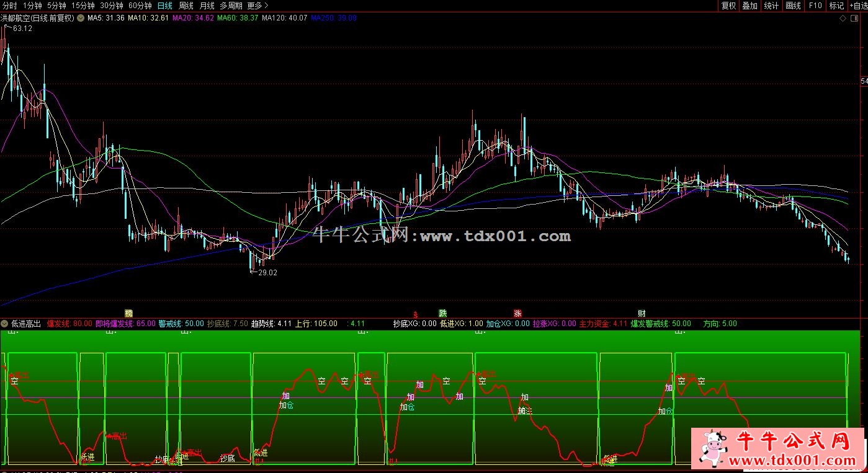Open the 更多 periods menu

[257, 6]
